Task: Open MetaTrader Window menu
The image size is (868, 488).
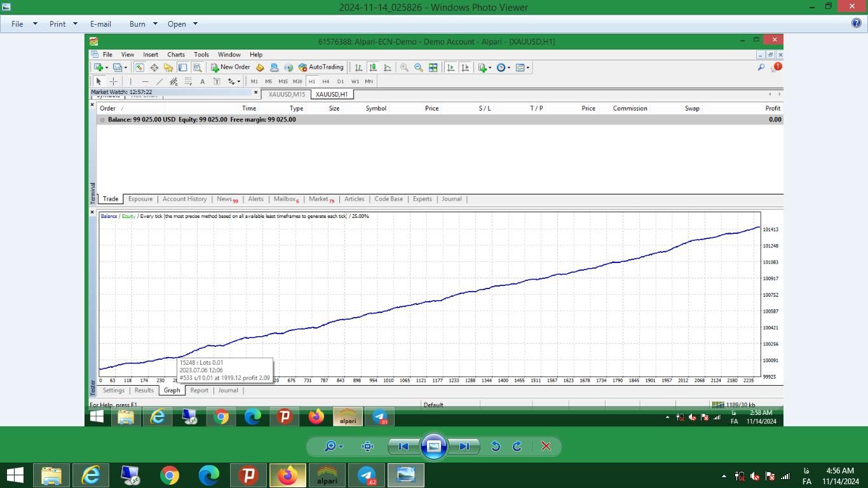Action: click(x=229, y=55)
